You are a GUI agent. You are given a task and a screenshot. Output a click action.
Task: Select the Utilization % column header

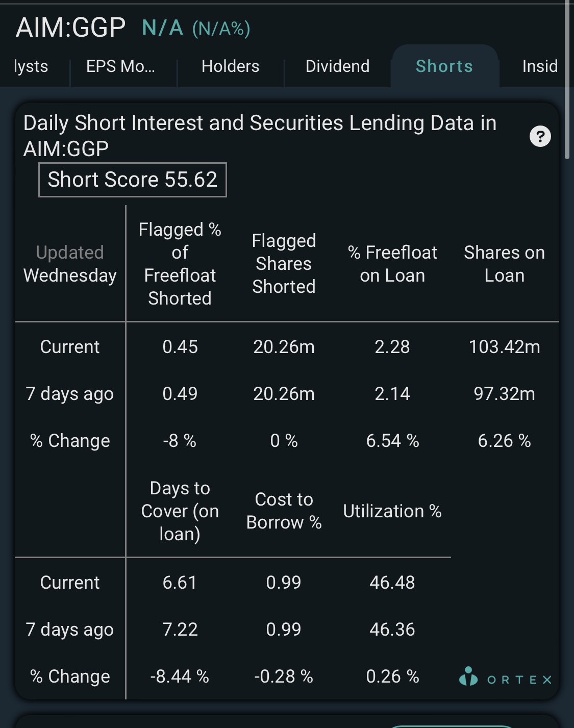[x=392, y=511]
